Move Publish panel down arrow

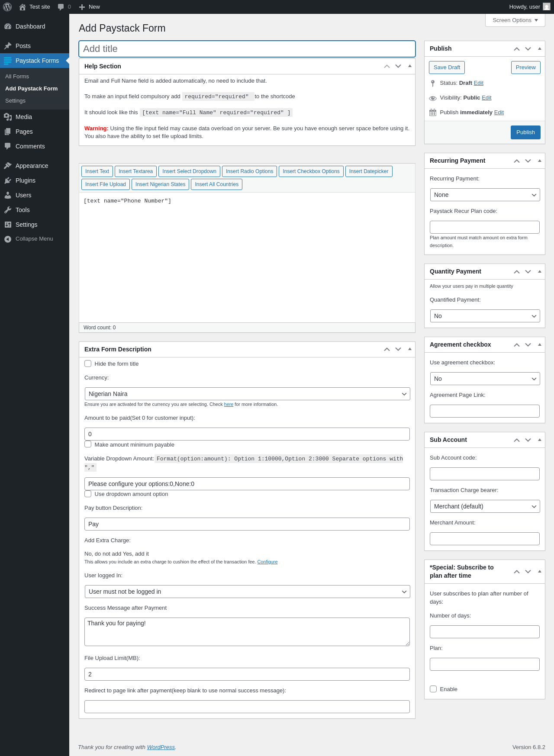tap(528, 49)
